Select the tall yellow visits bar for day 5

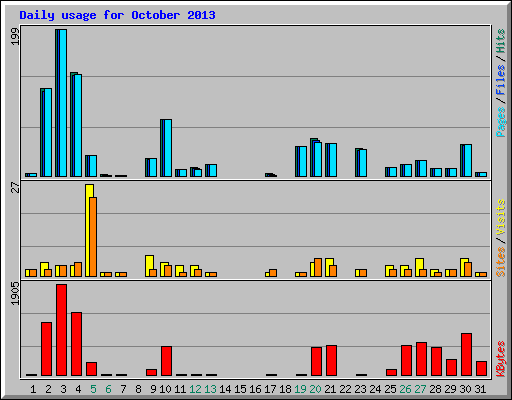[89, 230]
